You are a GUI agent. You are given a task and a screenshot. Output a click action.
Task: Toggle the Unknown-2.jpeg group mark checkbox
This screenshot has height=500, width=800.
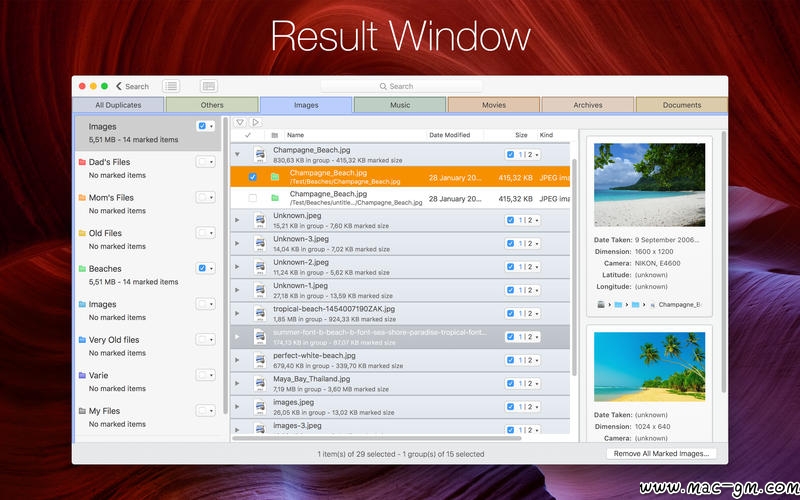511,267
